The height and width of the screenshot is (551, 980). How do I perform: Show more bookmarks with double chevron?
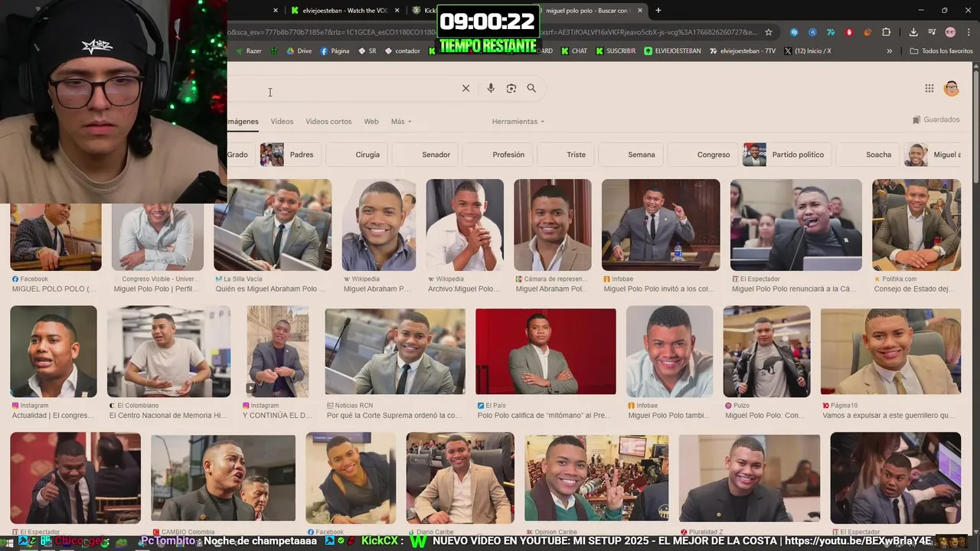[890, 51]
